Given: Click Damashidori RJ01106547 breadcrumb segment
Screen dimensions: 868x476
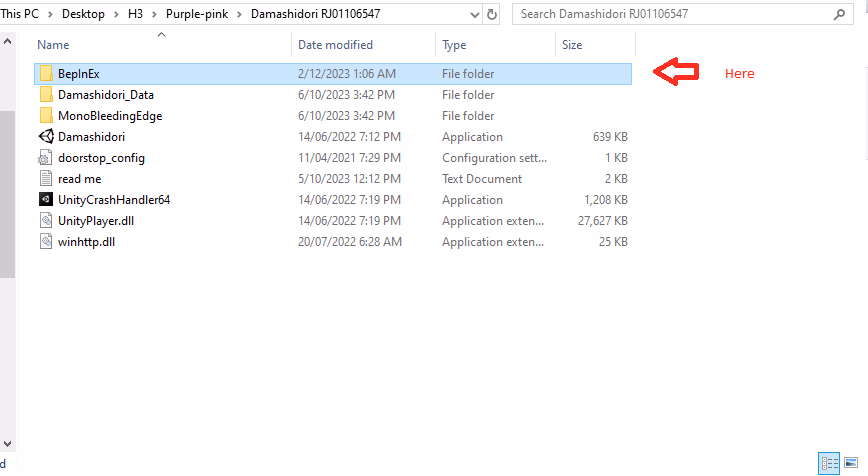Looking at the screenshot, I should coord(316,14).
